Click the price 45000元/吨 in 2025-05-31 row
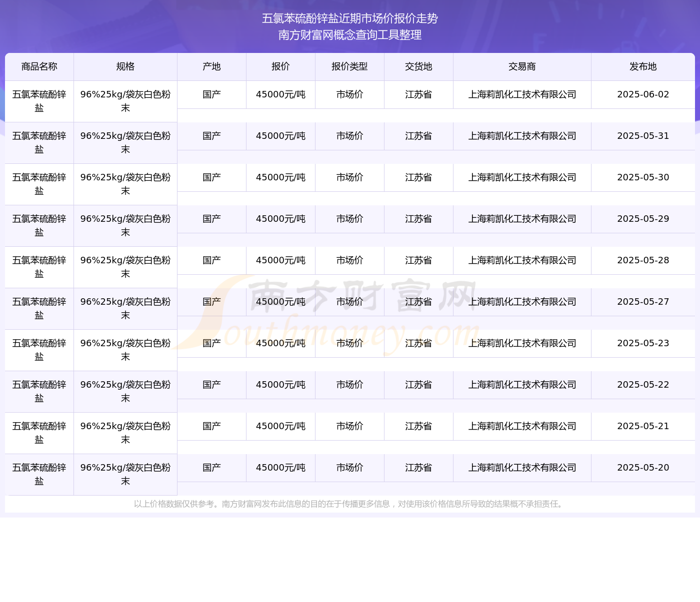Image resolution: width=700 pixels, height=602 pixels. tap(281, 136)
